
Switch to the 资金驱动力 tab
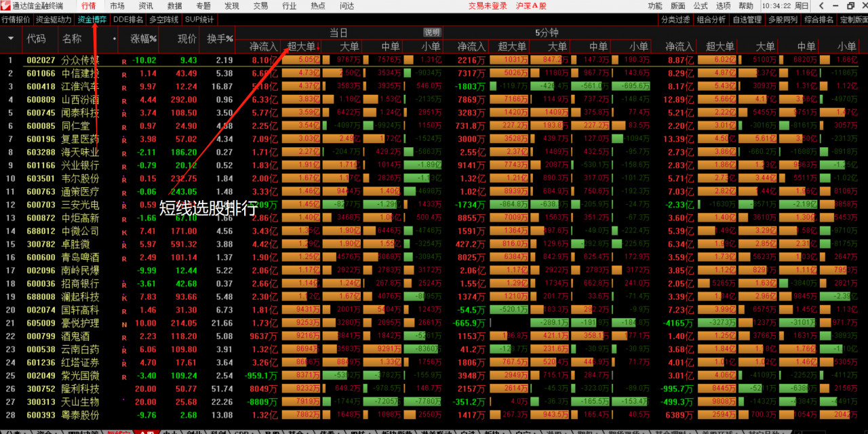click(x=54, y=20)
